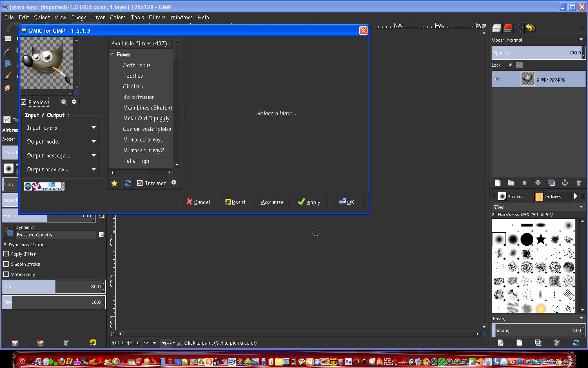Reset tool options to defaults
588x368 pixels.
[x=93, y=343]
